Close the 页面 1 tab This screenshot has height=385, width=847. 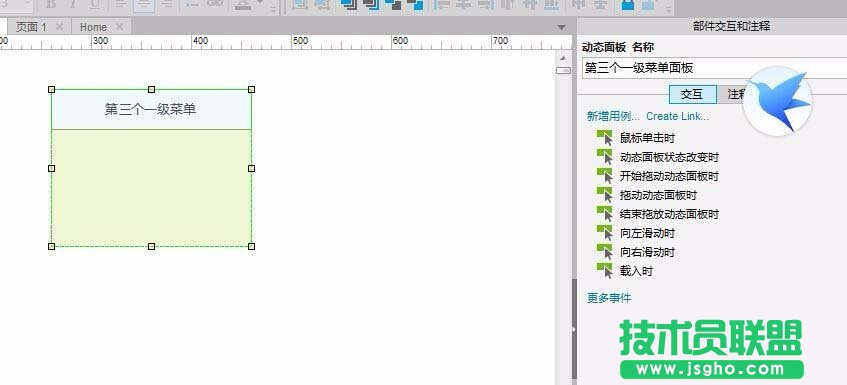coord(59,26)
